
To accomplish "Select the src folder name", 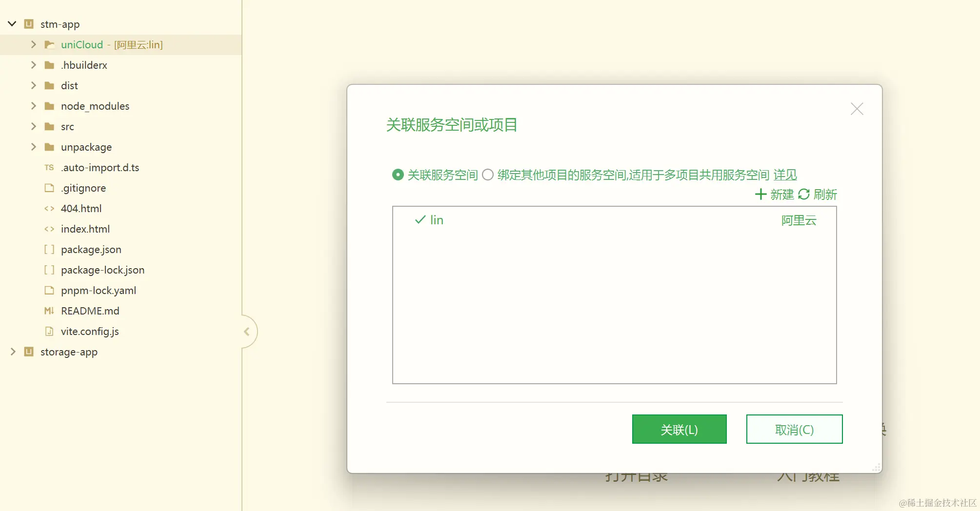I will coord(67,126).
